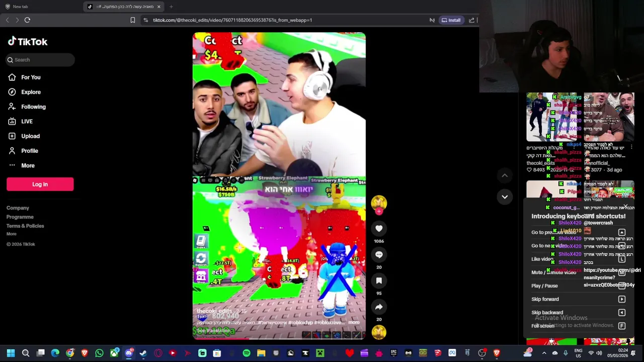
Task: Click 'See translation' under the caption
Action: coord(213,331)
